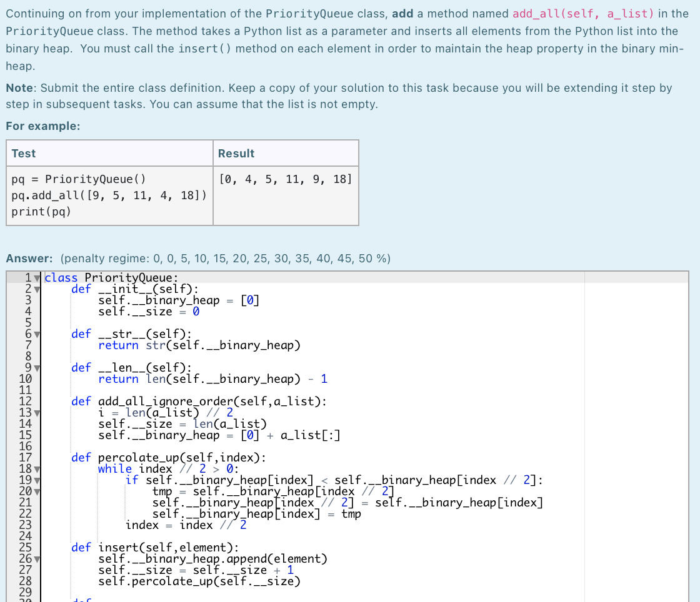Click 'def percolate_up(self,index):' line
Viewport: 700px width, 602px height.
(x=168, y=458)
